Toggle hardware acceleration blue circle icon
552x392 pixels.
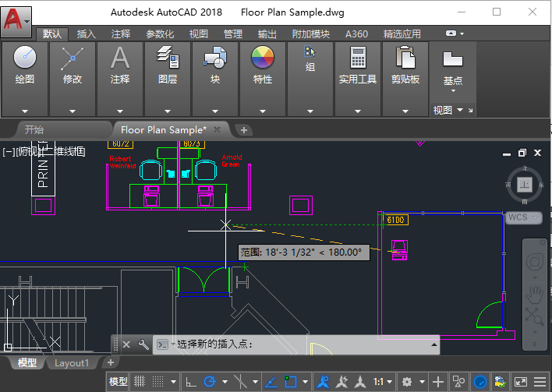pyautogui.click(x=480, y=382)
